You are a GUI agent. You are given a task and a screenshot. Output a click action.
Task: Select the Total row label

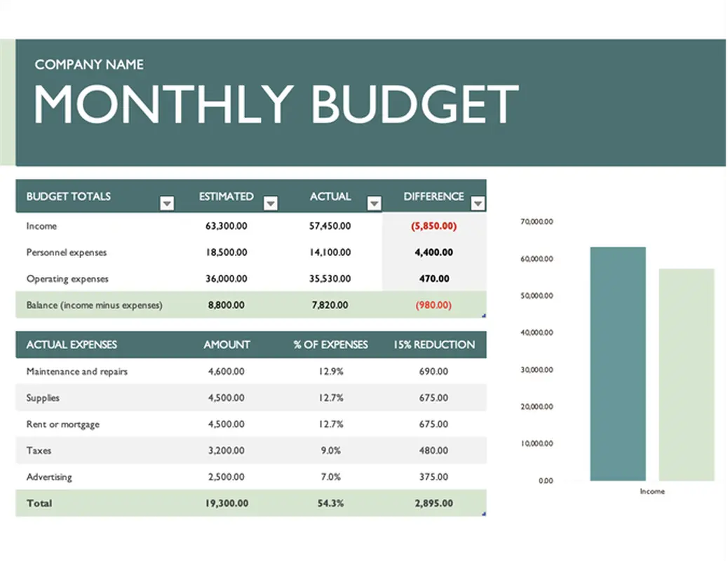coord(39,503)
